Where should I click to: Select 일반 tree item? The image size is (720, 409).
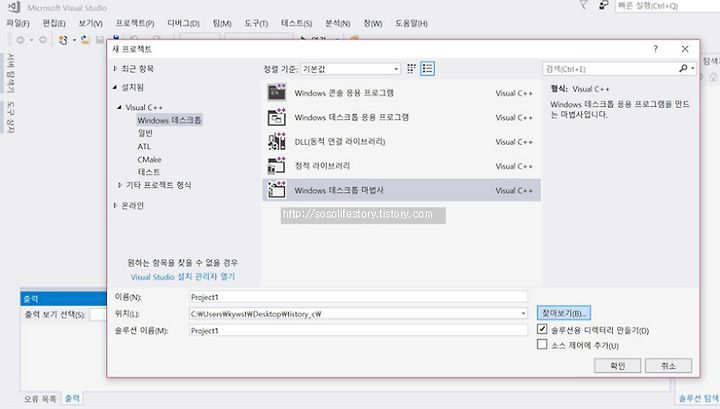(145, 133)
